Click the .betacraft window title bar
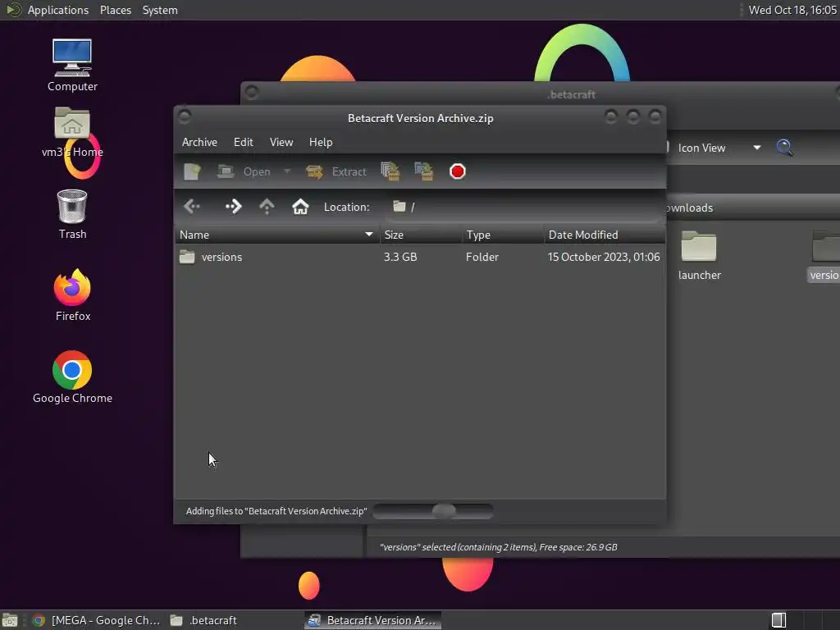 click(571, 94)
